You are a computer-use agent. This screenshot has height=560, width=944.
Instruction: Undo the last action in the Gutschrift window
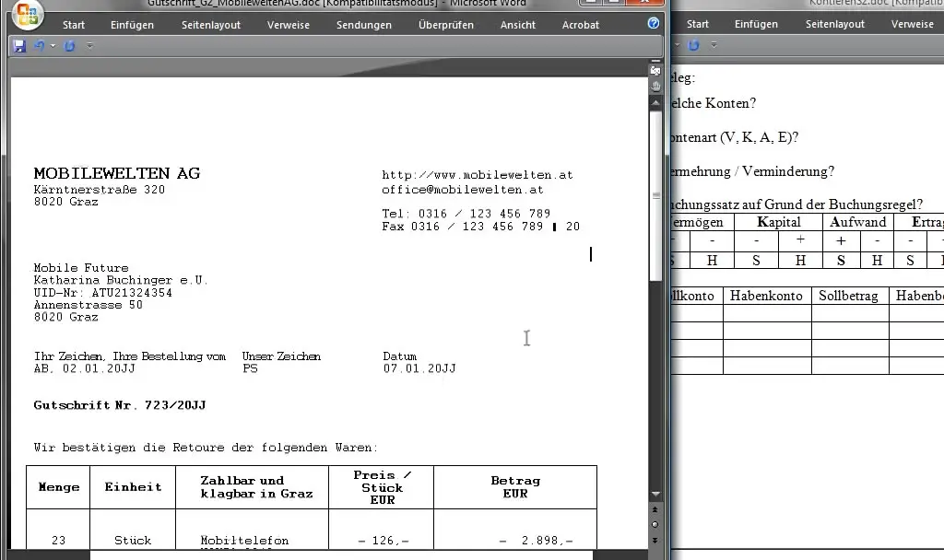pos(39,46)
